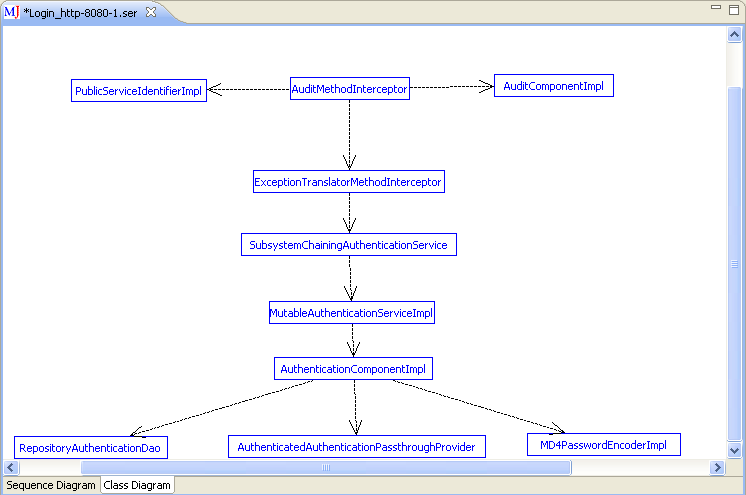The height and width of the screenshot is (495, 746).
Task: Click the AuditComponentImpl class node
Action: coord(553,86)
